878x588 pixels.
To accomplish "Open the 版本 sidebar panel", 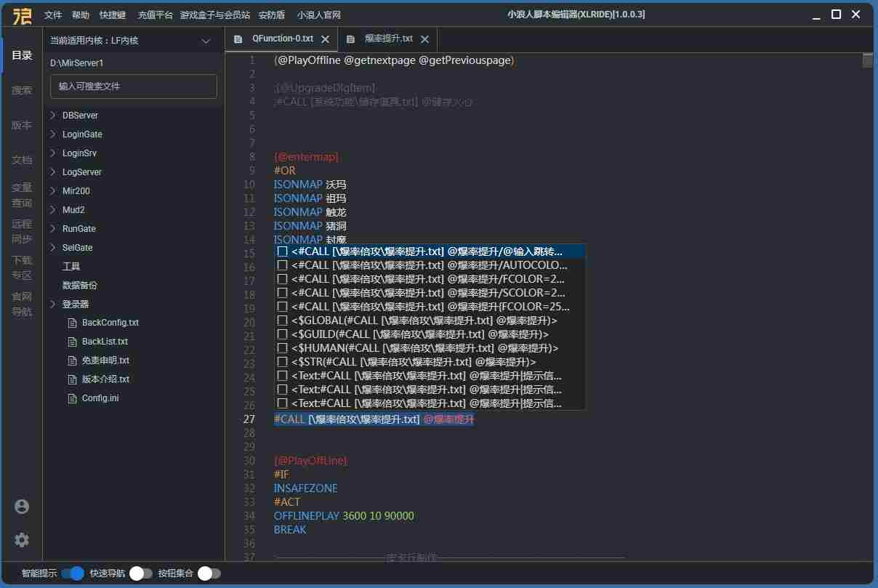I will pyautogui.click(x=22, y=125).
